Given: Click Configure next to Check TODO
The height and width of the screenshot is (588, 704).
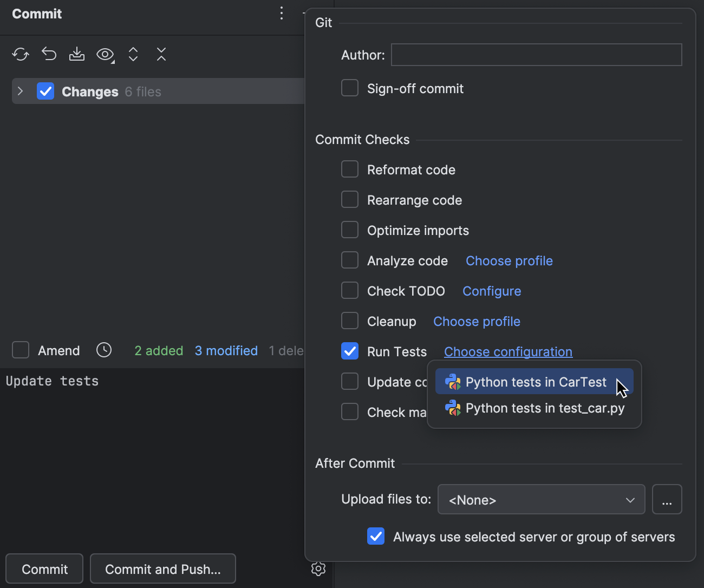Looking at the screenshot, I should coord(491,291).
